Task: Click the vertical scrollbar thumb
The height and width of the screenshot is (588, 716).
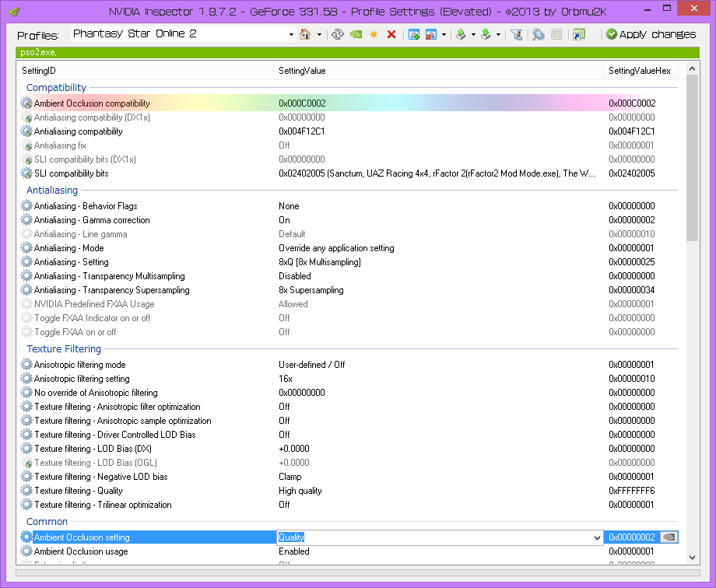Action: [692, 158]
